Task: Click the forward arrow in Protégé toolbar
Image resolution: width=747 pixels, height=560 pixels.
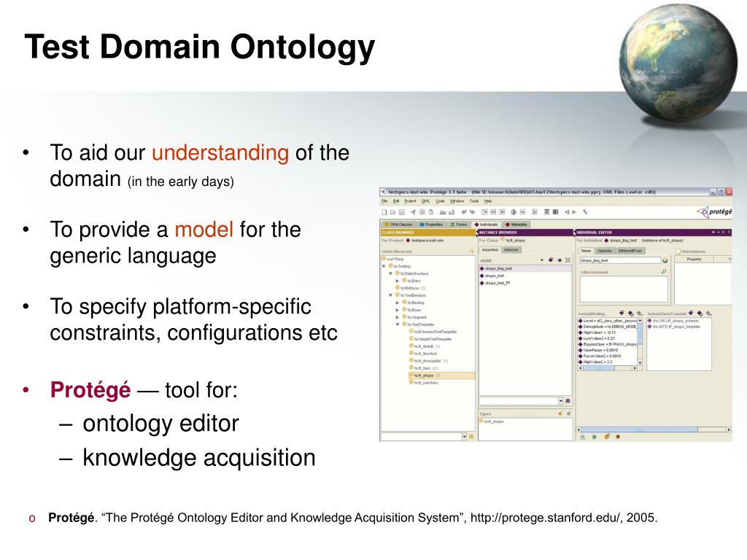Action: pyautogui.click(x=574, y=212)
